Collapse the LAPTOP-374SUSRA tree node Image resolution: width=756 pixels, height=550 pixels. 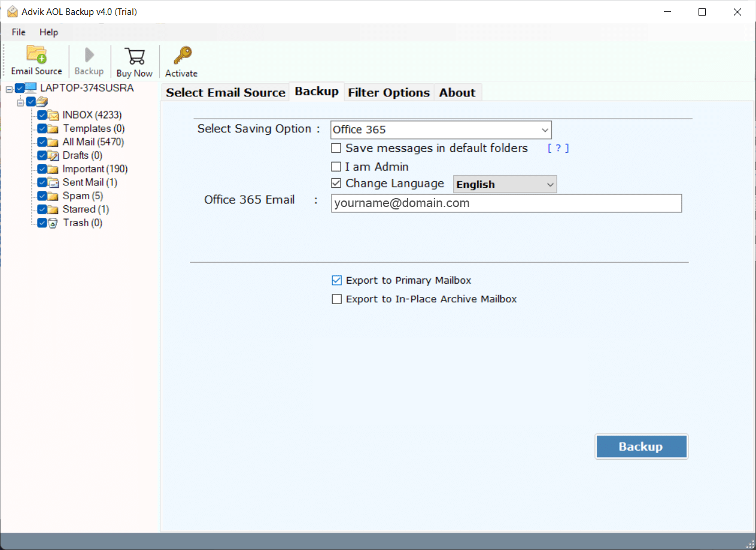(9, 89)
